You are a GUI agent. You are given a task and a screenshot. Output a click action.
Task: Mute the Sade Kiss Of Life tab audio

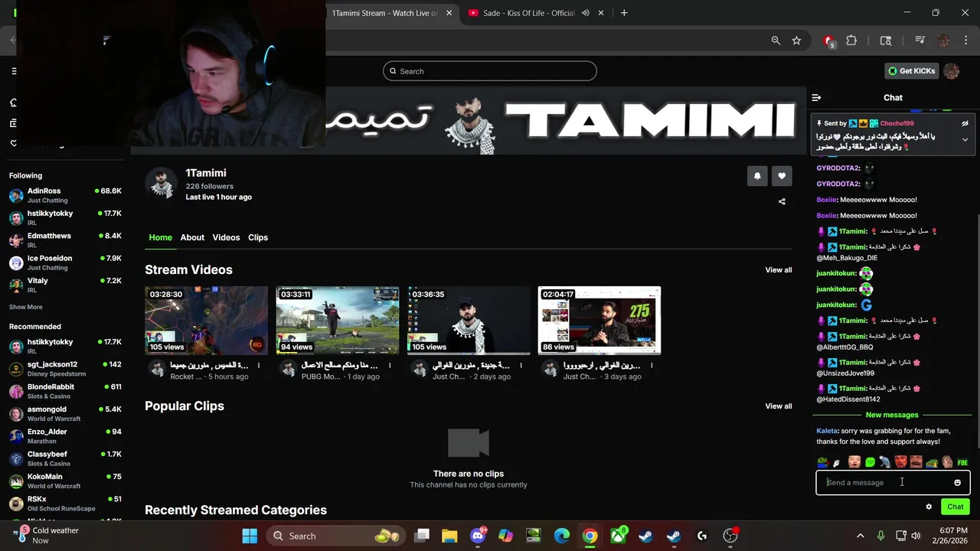[x=586, y=13]
